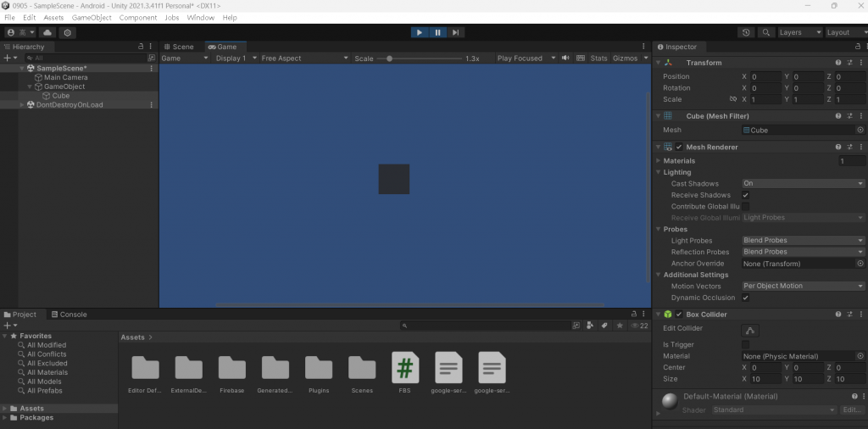Open the cloud services icon
The height and width of the screenshot is (429, 868).
click(47, 33)
